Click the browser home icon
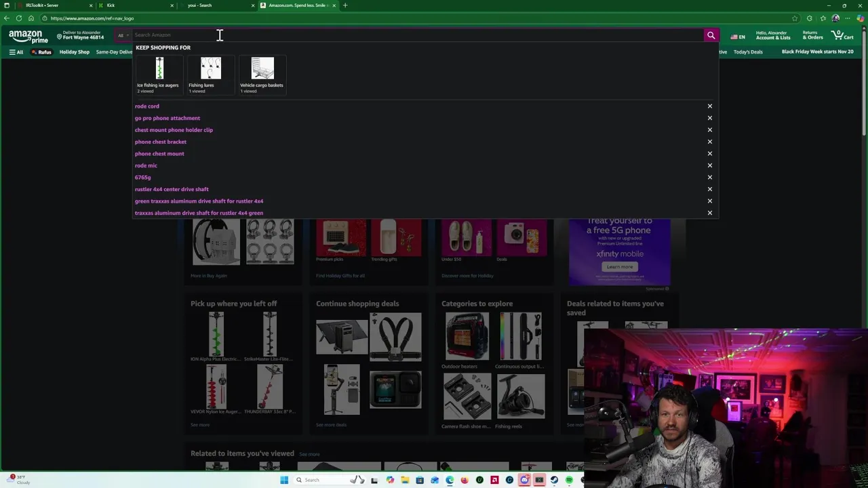 [x=31, y=18]
